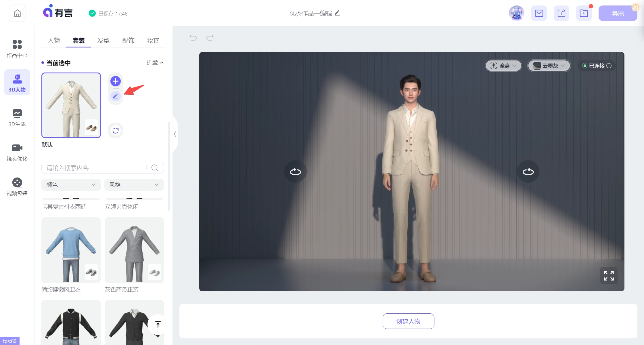The width and height of the screenshot is (644, 345).
Task: Click the 立领夹克休闲 label
Action: pos(122,207)
